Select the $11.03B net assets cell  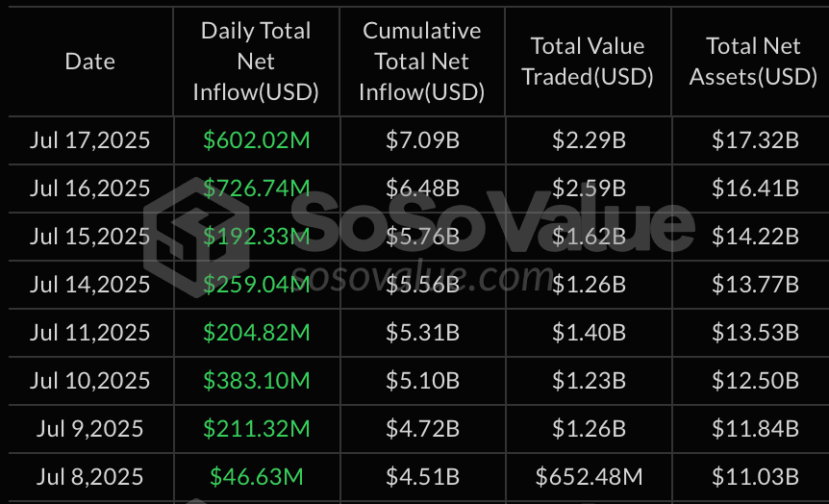pos(755,478)
